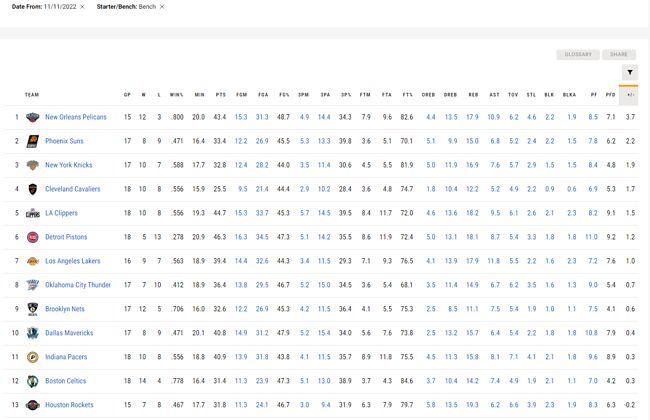Sort table by AST column header

(495, 95)
